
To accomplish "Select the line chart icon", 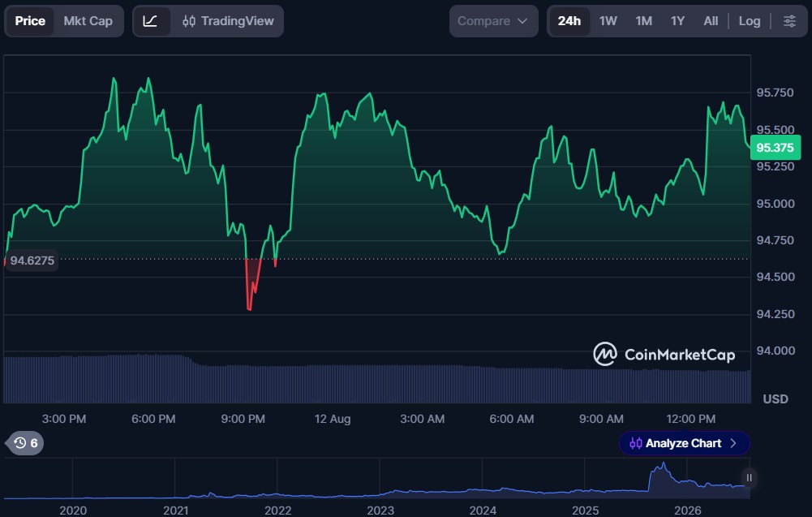I will (x=150, y=21).
